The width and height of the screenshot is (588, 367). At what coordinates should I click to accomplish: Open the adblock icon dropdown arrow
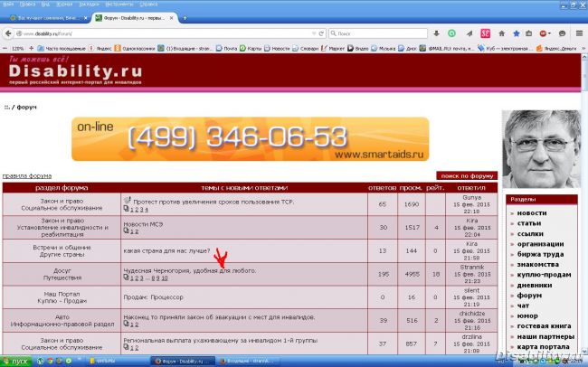(549, 33)
